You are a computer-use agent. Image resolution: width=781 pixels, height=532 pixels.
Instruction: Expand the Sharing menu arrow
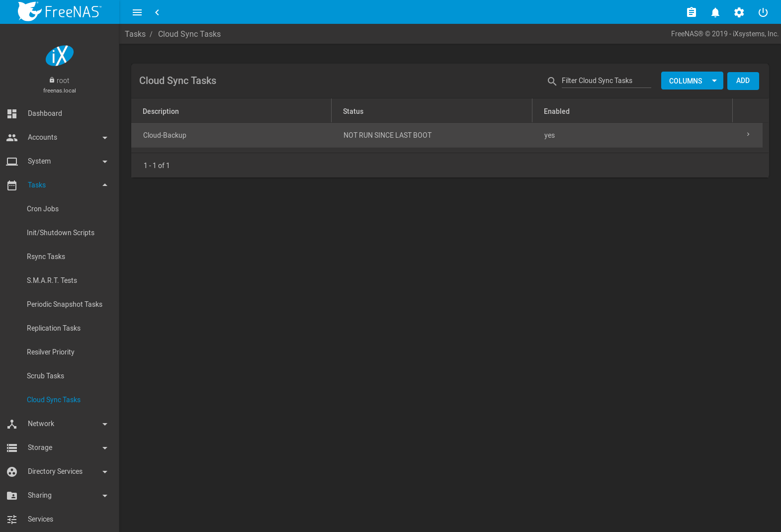pyautogui.click(x=105, y=496)
